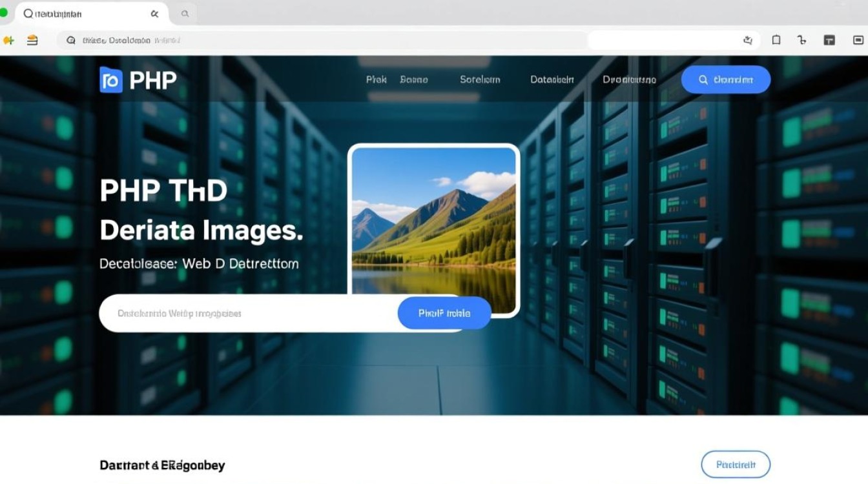Click the dark panel icon in browser toolbar
Screen dimensions: 868x484
830,40
